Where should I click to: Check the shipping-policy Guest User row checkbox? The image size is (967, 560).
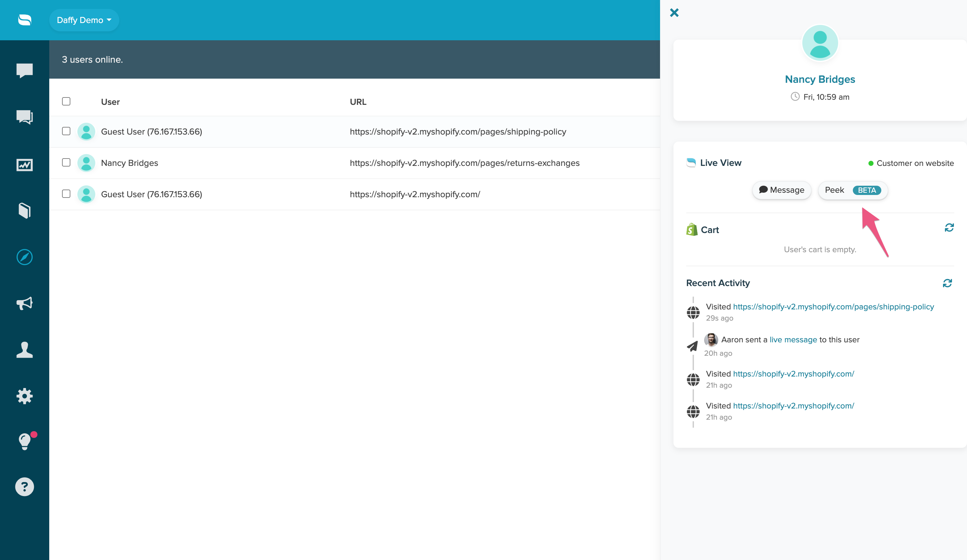[x=66, y=131]
